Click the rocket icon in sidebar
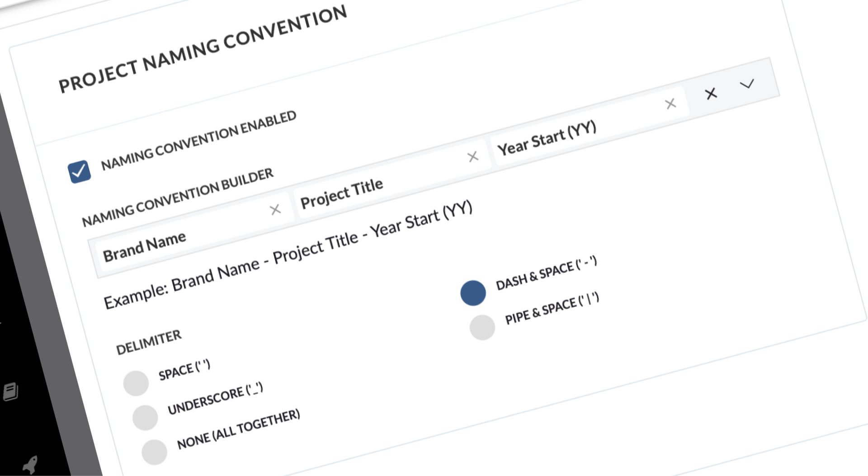 pos(30,464)
